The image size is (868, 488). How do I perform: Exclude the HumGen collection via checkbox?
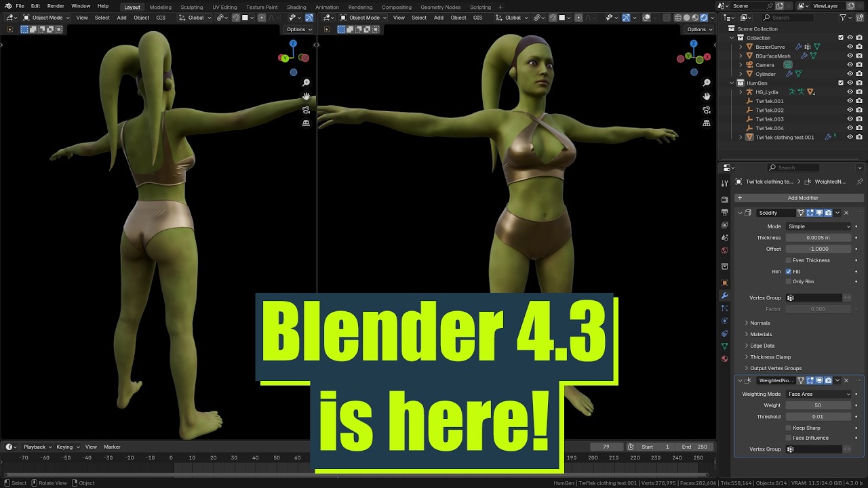tap(841, 83)
